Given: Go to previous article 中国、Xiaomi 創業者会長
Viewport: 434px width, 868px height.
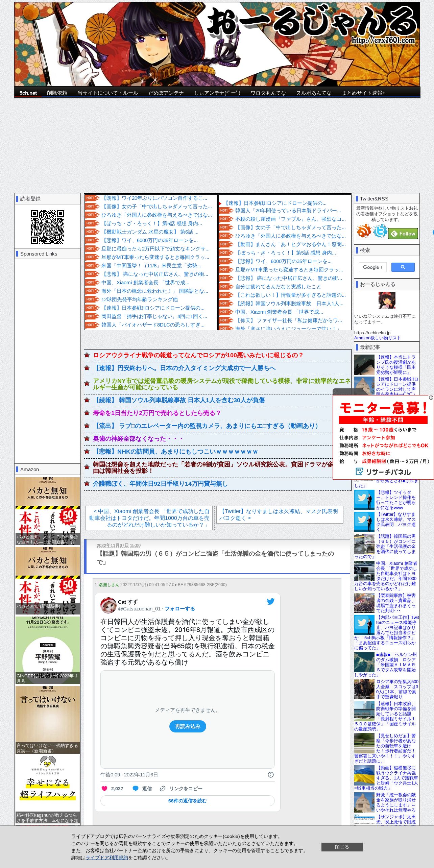Looking at the screenshot, I should [x=149, y=518].
